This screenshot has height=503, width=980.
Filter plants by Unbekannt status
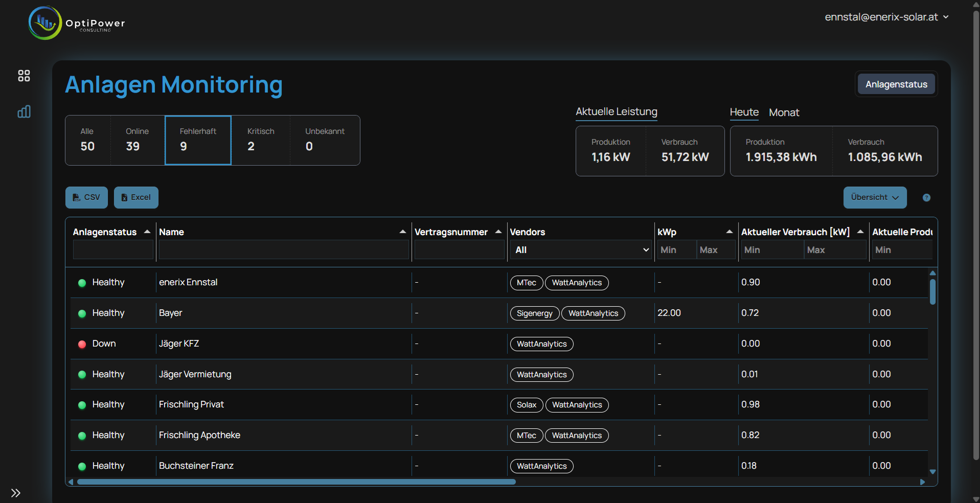[325, 140]
